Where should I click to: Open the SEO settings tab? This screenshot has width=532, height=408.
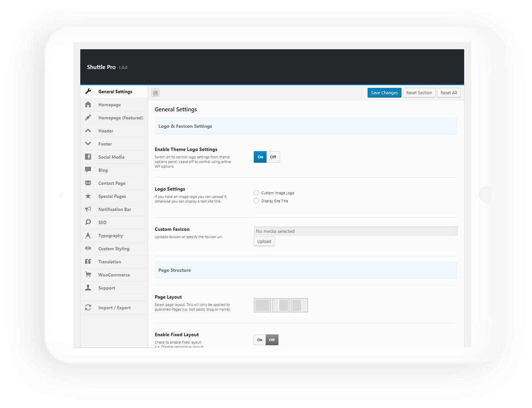click(102, 222)
